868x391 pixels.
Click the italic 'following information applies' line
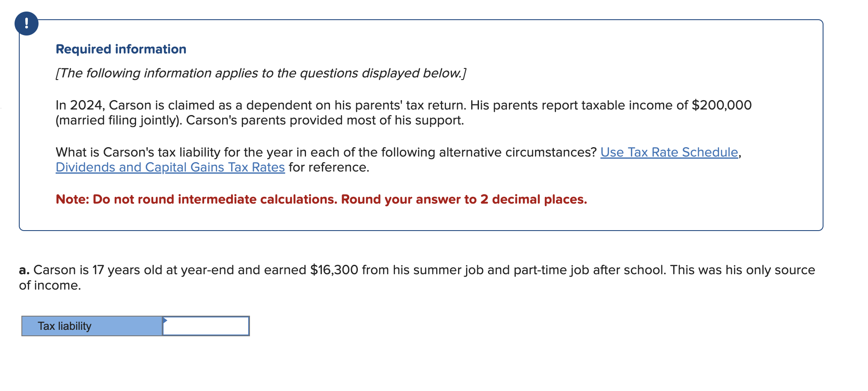[261, 73]
